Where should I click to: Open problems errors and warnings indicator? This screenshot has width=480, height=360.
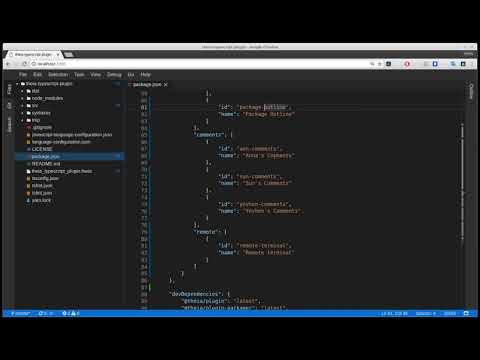click(71, 313)
